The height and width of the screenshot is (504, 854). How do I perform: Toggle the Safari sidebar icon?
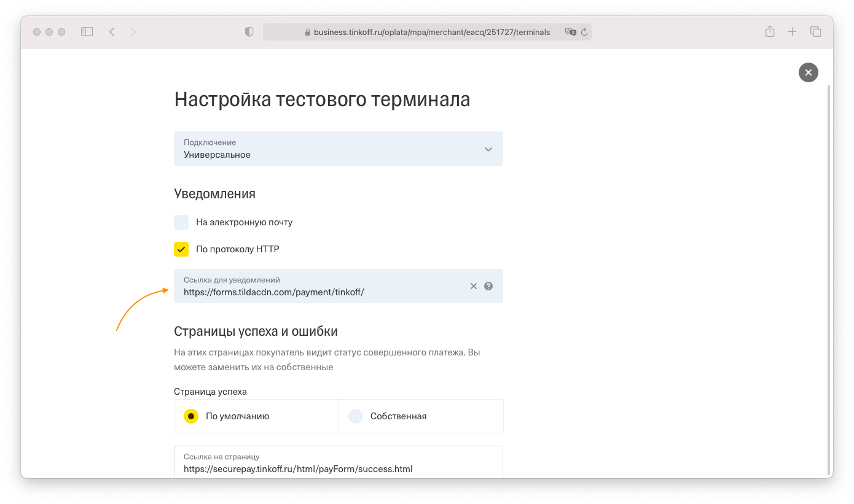[87, 32]
